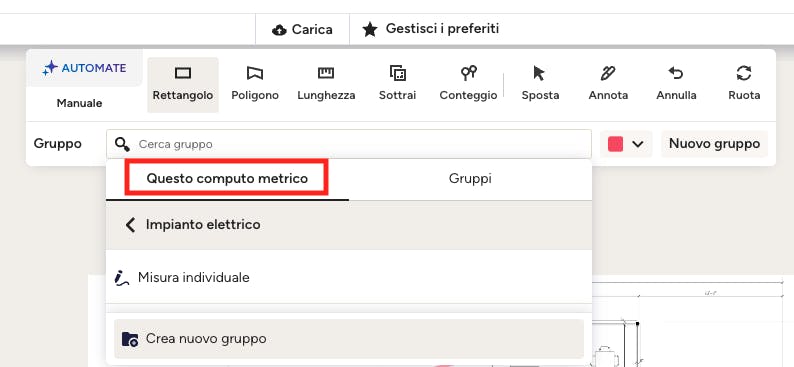Choose the Poligono measurement tool
This screenshot has height=367, width=794.
pos(255,85)
